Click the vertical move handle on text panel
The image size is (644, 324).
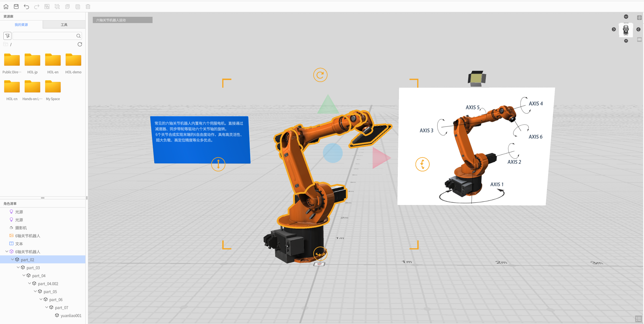point(218,164)
